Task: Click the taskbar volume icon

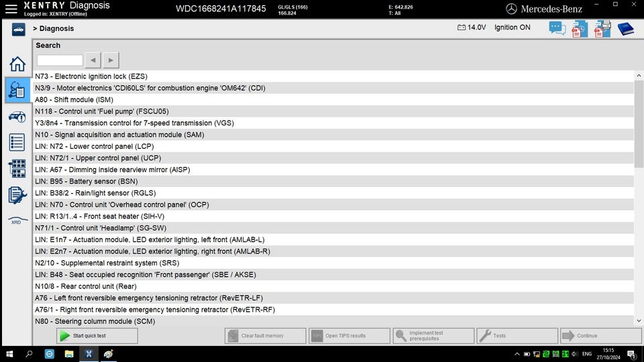Action: 575,354
